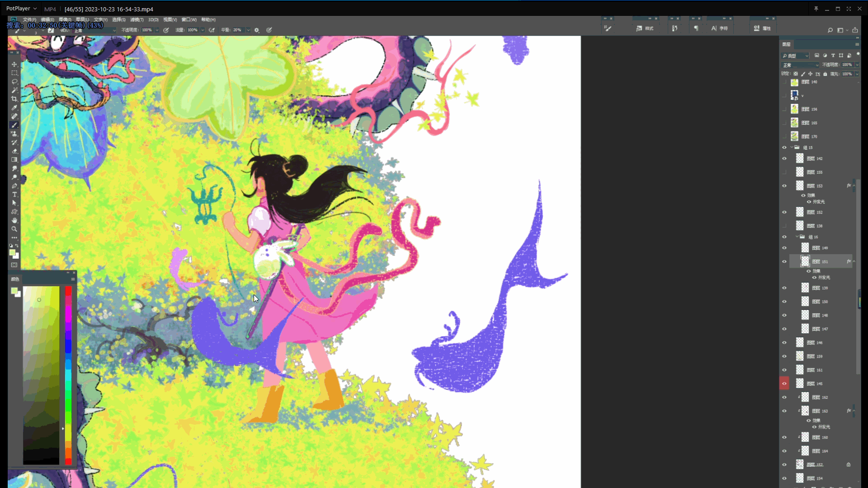The height and width of the screenshot is (488, 868).
Task: Toggle visibility of group 组 16
Action: [784, 237]
